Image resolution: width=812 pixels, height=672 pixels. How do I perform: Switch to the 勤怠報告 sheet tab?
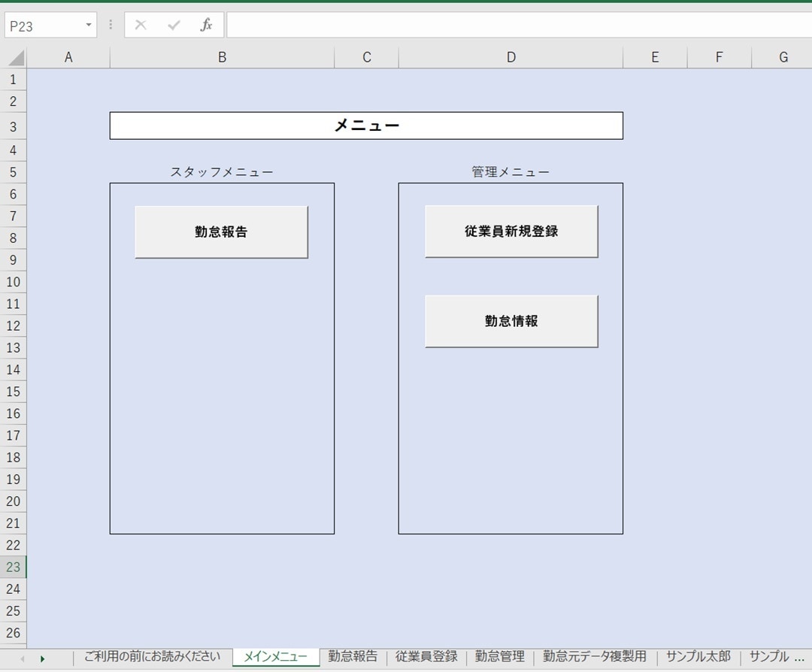coord(353,657)
